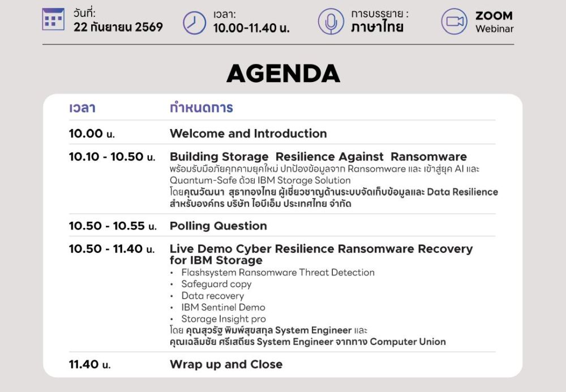Click 'Flashsystem Ransomware Threat Detection' bullet
Image resolution: width=566 pixels, height=392 pixels.
click(277, 273)
